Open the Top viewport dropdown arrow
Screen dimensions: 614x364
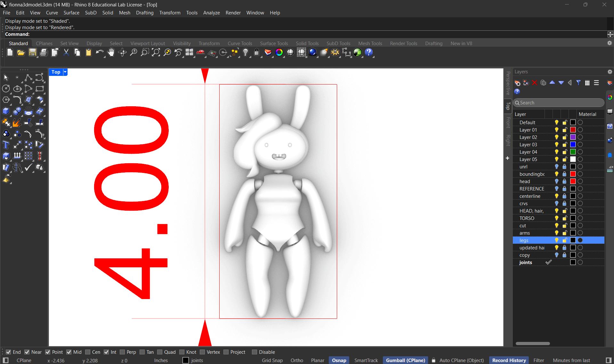[65, 72]
